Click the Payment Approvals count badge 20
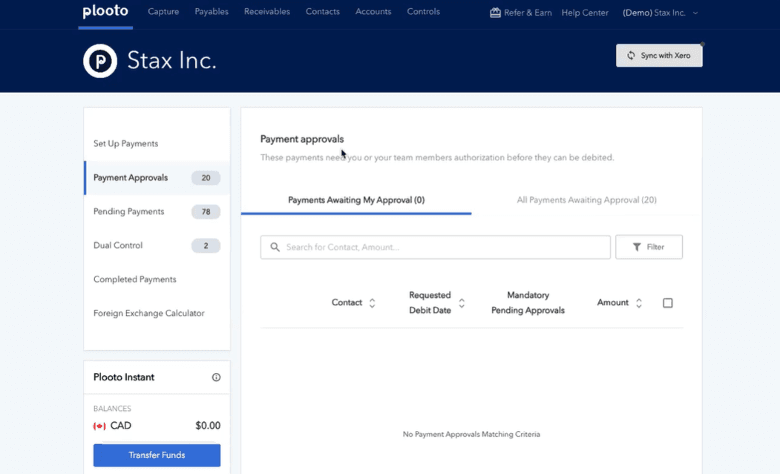This screenshot has width=780, height=475. click(x=205, y=178)
